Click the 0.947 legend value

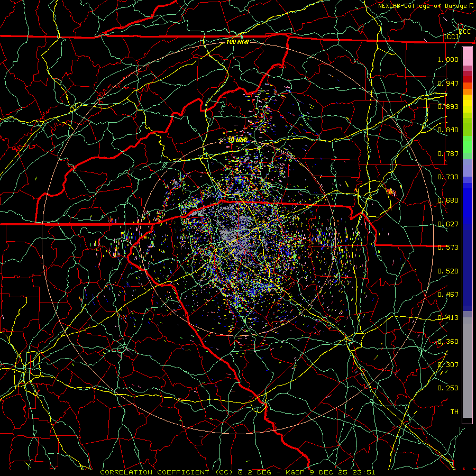(x=448, y=83)
